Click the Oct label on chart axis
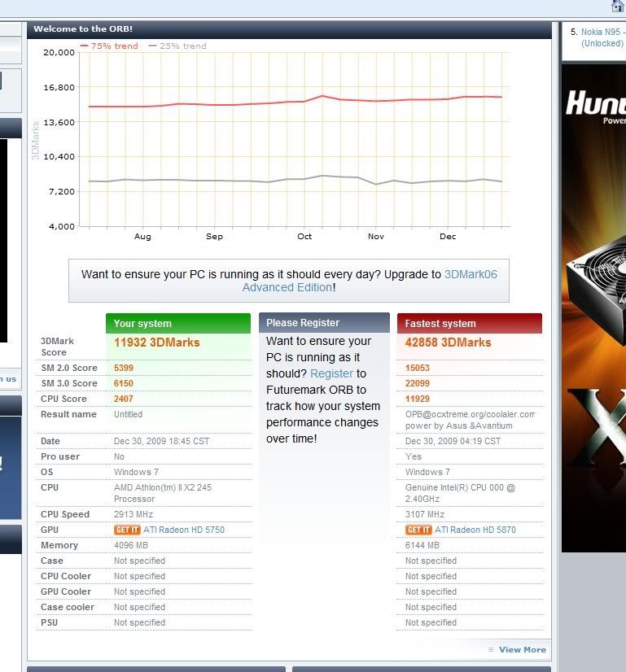626x672 pixels. click(304, 237)
